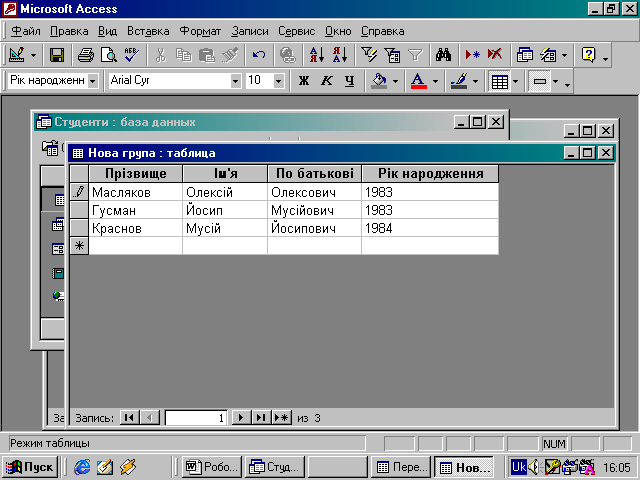Screen dimensions: 640x480
Task: Open Find with the binoculars icon
Action: click(x=444, y=55)
